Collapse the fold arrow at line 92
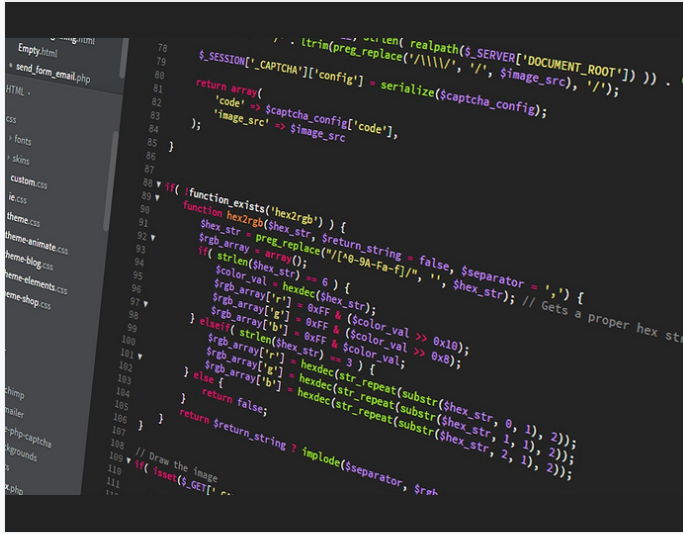Image resolution: width=683 pixels, height=534 pixels. coord(153,238)
